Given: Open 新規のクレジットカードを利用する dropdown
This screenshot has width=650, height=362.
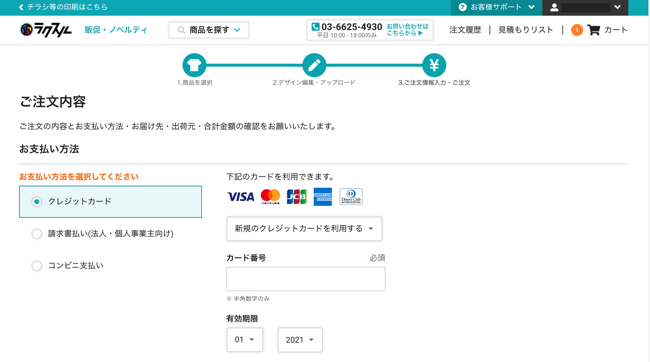Looking at the screenshot, I should (304, 228).
